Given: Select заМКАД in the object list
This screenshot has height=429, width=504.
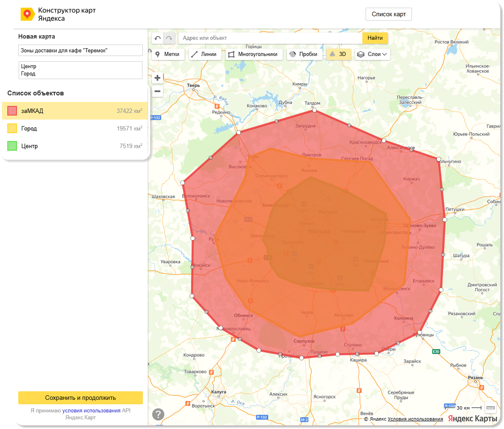Looking at the screenshot, I should click(75, 111).
